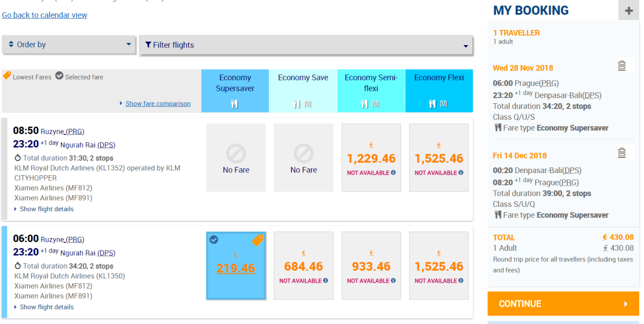Go back to calendar view
The width and height of the screenshot is (644, 324).
coord(45,15)
